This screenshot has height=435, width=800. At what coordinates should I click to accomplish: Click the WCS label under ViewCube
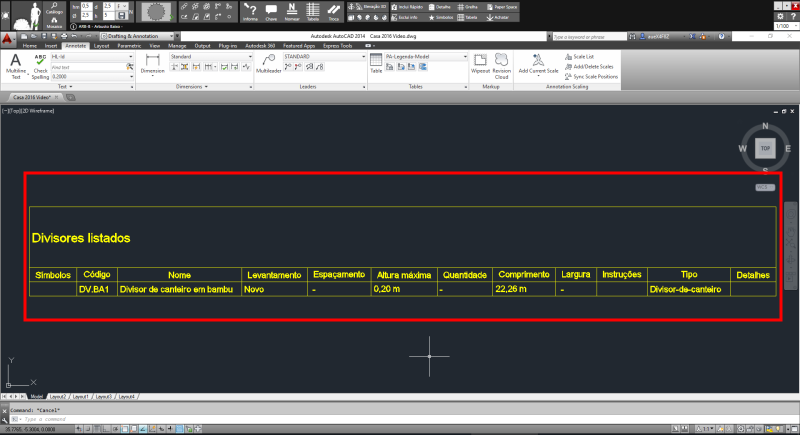click(765, 187)
